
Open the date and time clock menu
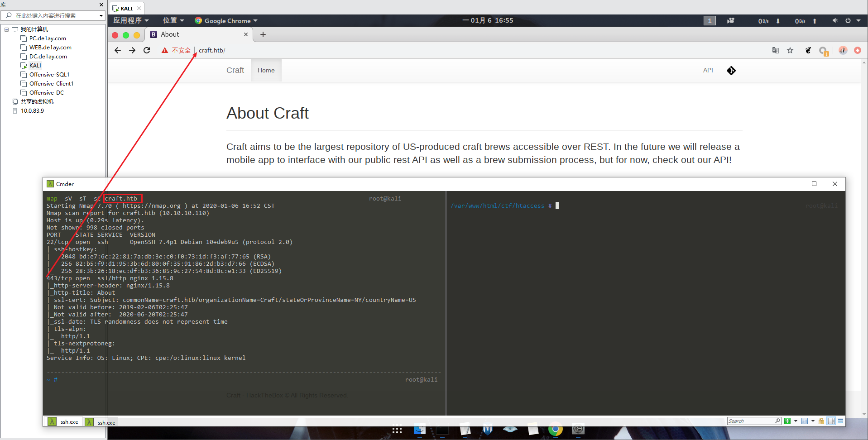[488, 20]
